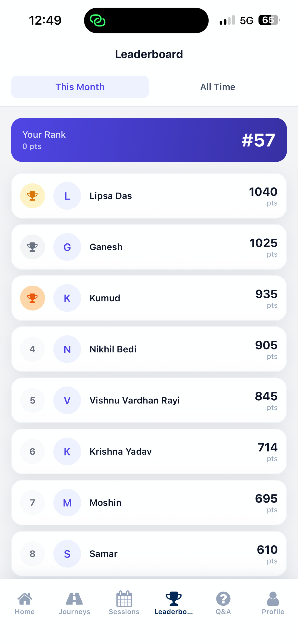Tap the green link icon in Dynamic Island
The height and width of the screenshot is (644, 298).
tap(97, 21)
